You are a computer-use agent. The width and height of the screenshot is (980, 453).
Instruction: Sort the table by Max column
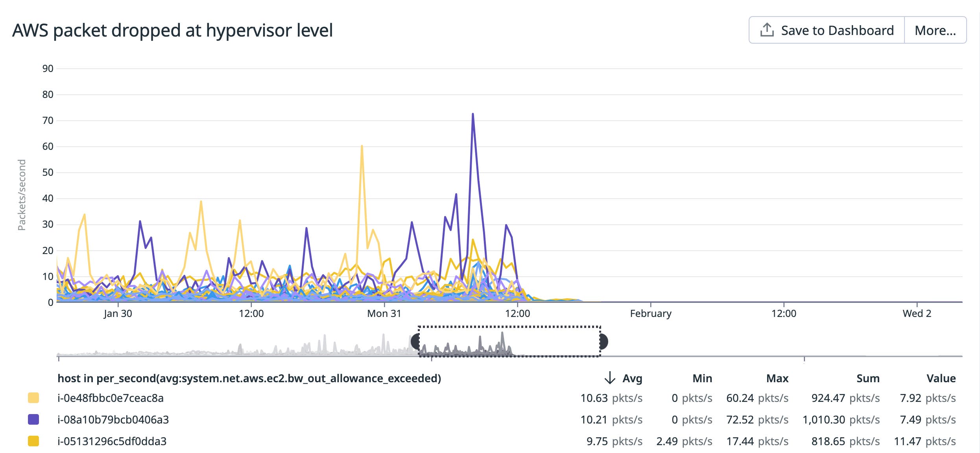778,378
